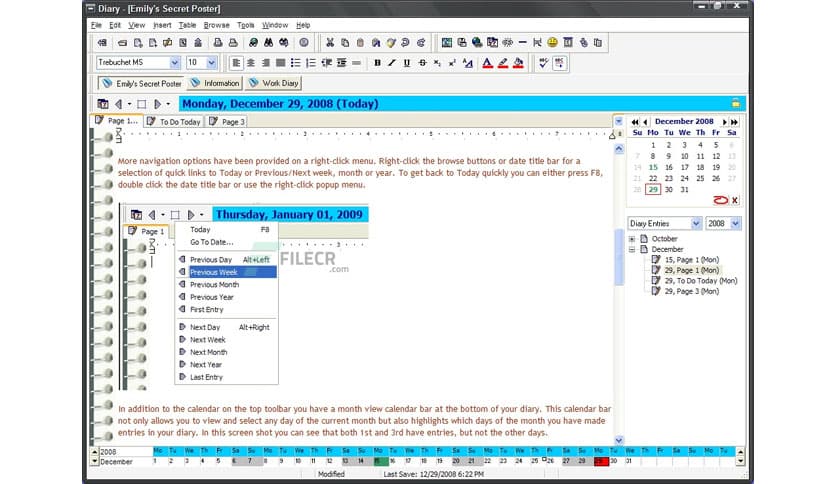Click the page scrollbar down arrow
The width and height of the screenshot is (836, 484).
click(619, 440)
